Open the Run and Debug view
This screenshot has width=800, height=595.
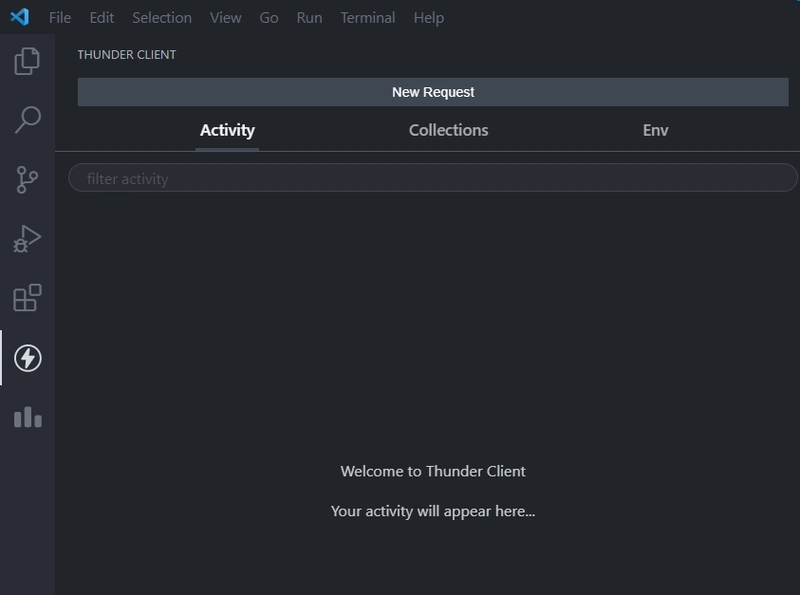27,239
